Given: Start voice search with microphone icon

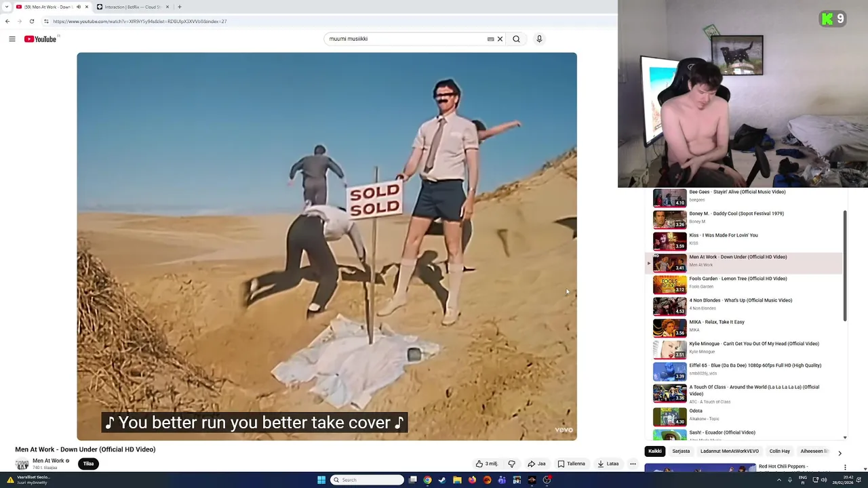Looking at the screenshot, I should 539,39.
